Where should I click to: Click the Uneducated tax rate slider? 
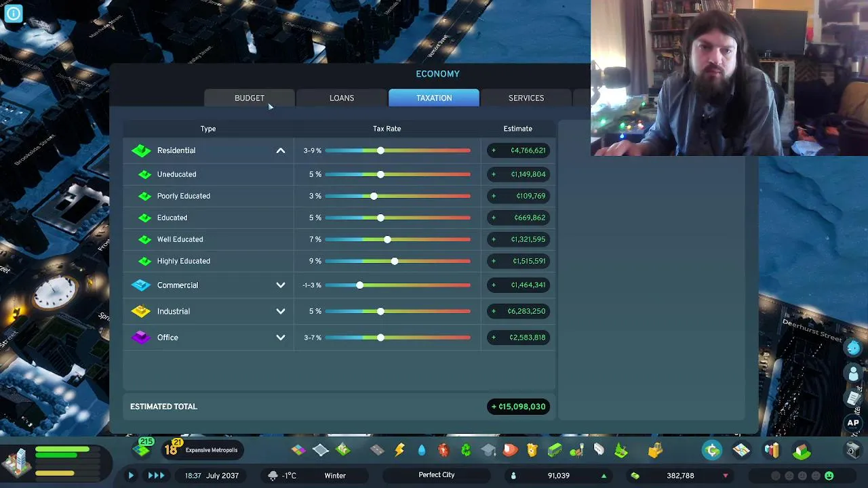click(x=398, y=174)
